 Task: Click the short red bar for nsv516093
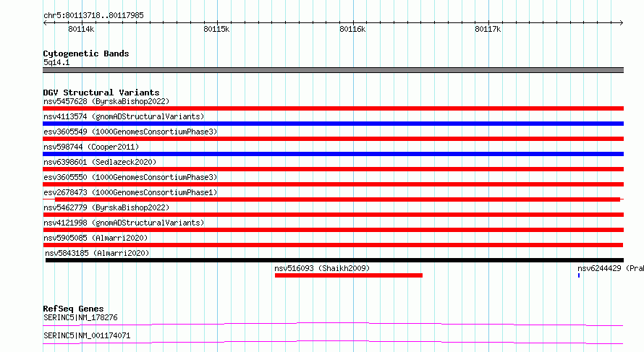pyautogui.click(x=349, y=275)
